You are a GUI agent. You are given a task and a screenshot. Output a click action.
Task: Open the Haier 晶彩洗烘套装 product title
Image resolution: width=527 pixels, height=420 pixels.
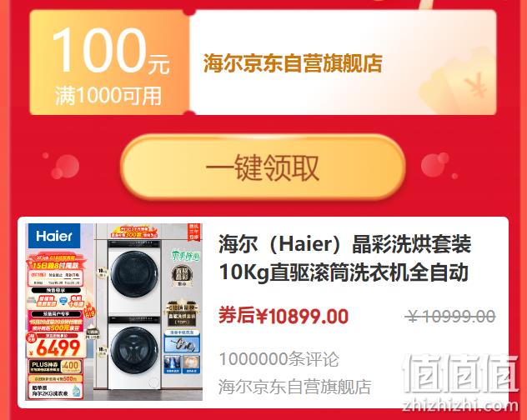click(x=345, y=257)
